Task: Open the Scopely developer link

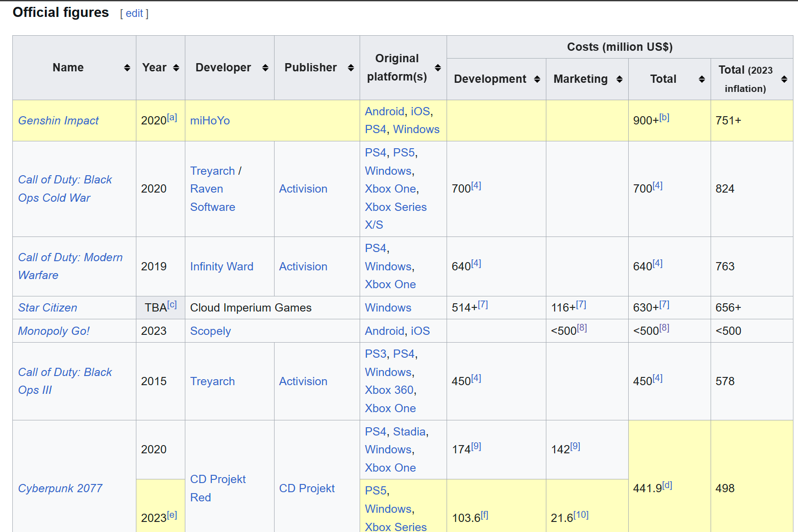Action: pyautogui.click(x=210, y=331)
